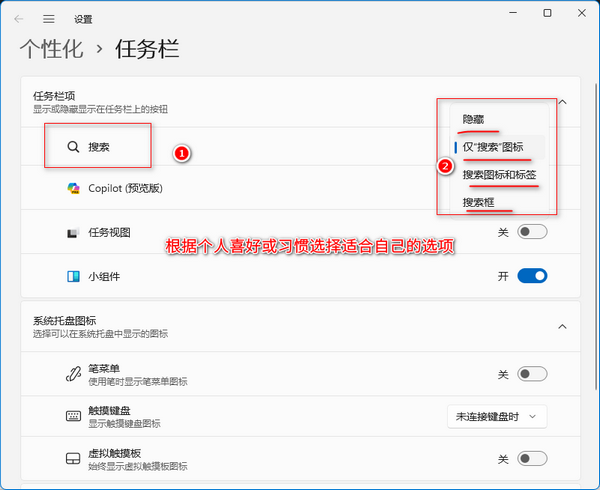The image size is (600, 490).
Task: Click the Search magnifier icon
Action: pyautogui.click(x=73, y=147)
